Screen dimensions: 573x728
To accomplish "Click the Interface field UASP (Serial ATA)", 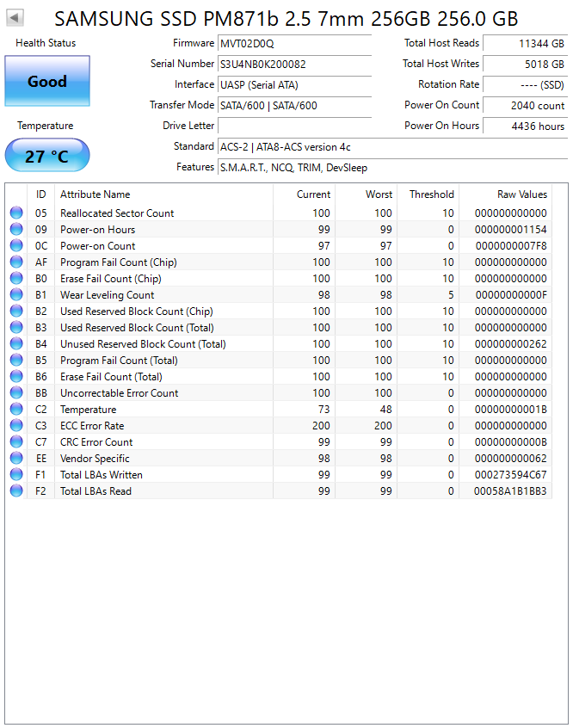I will (294, 84).
